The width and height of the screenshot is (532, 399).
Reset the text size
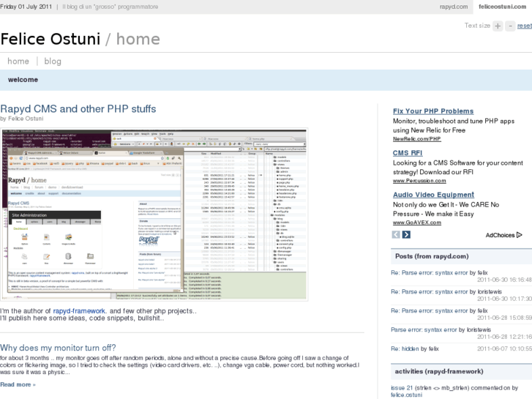[x=525, y=26]
